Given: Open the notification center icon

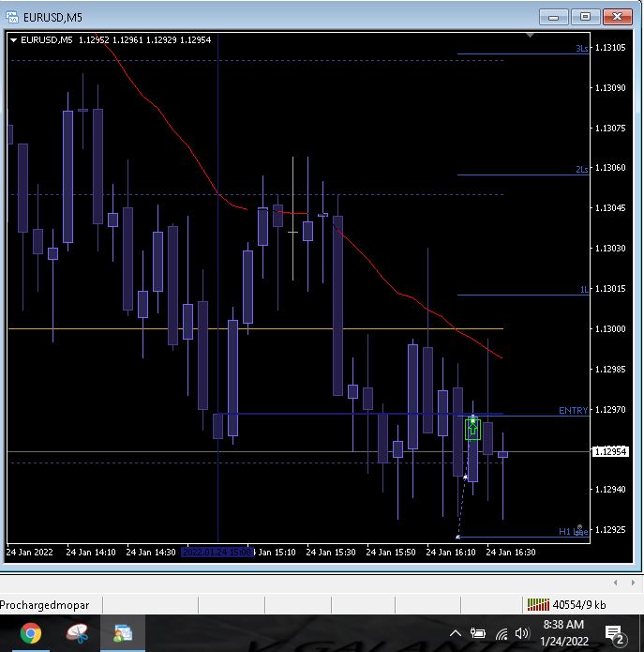Looking at the screenshot, I should pyautogui.click(x=615, y=634).
